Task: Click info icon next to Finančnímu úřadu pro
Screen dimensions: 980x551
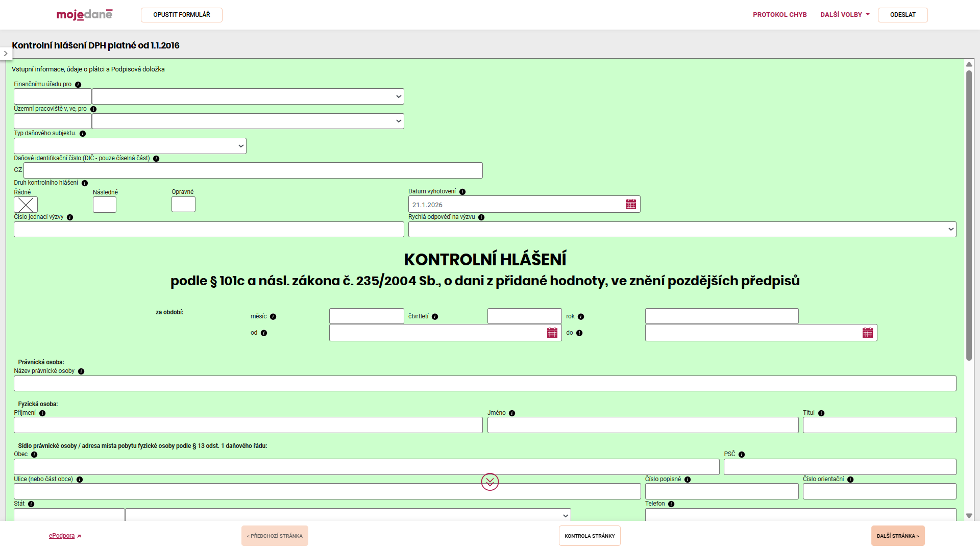Action: tap(78, 85)
